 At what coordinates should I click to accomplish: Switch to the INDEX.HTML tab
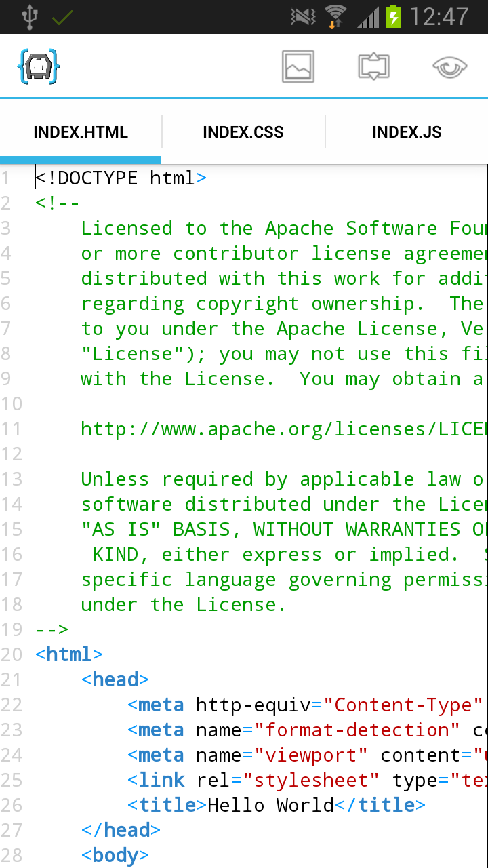pyautogui.click(x=81, y=132)
